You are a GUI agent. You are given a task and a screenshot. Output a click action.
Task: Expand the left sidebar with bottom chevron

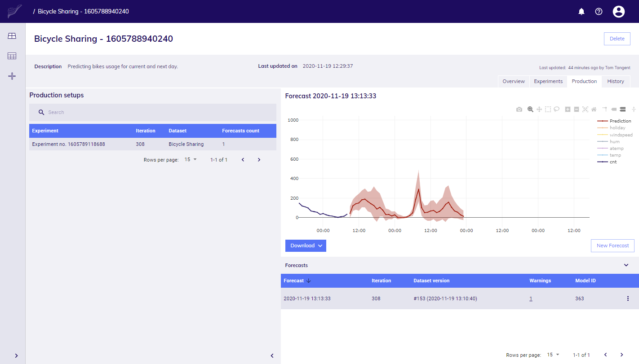coord(17,355)
